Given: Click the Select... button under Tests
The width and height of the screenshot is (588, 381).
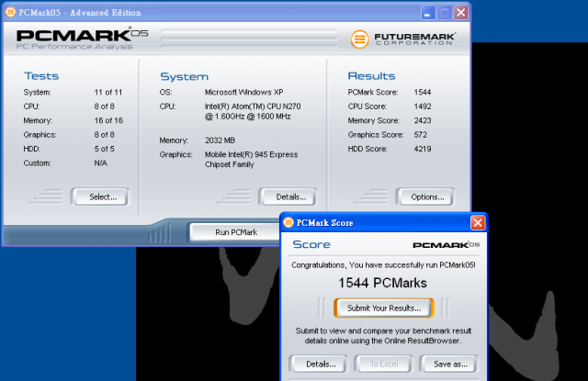Looking at the screenshot, I should tap(100, 196).
